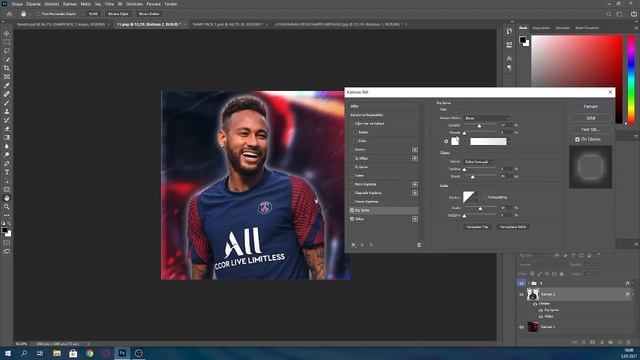
Task: Select the Brush tool
Action: pos(7,102)
